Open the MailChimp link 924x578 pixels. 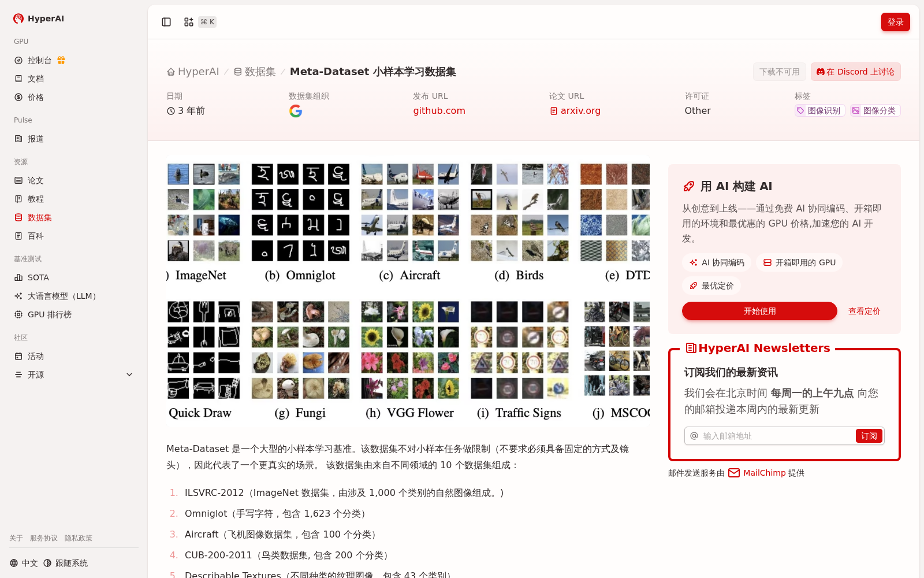[757, 473]
